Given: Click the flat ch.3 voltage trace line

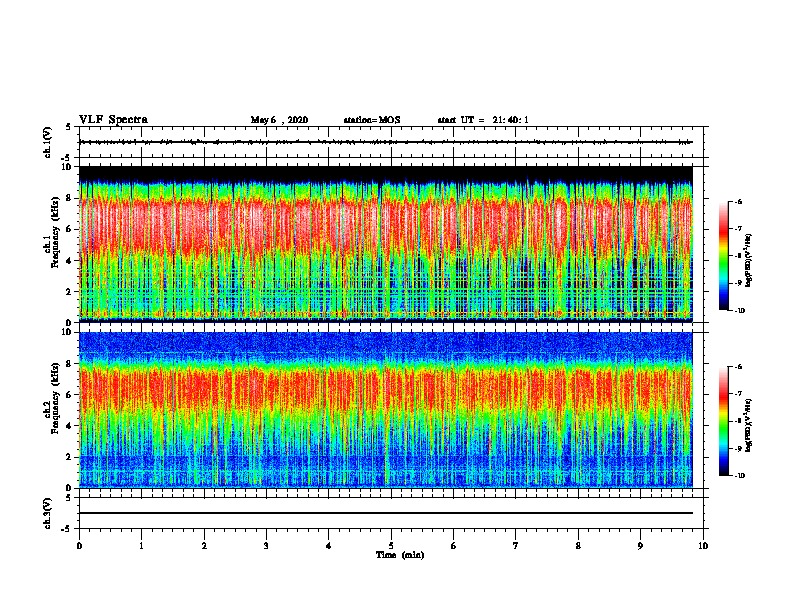Looking at the screenshot, I should pyautogui.click(x=385, y=513).
